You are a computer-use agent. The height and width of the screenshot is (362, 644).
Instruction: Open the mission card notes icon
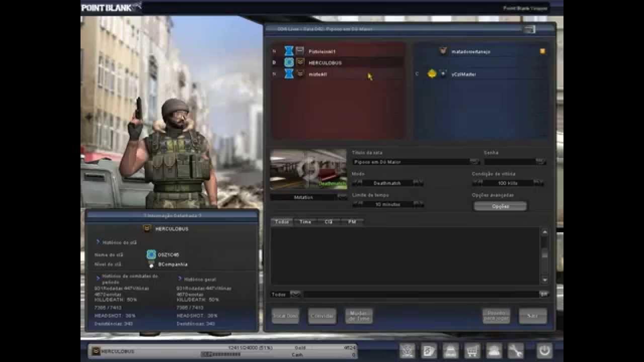(429, 350)
